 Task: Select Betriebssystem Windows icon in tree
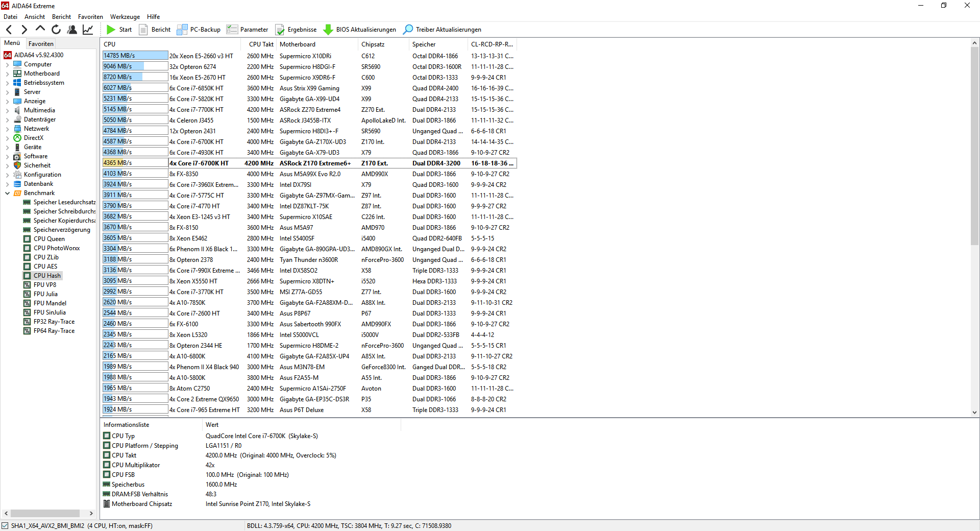[17, 83]
